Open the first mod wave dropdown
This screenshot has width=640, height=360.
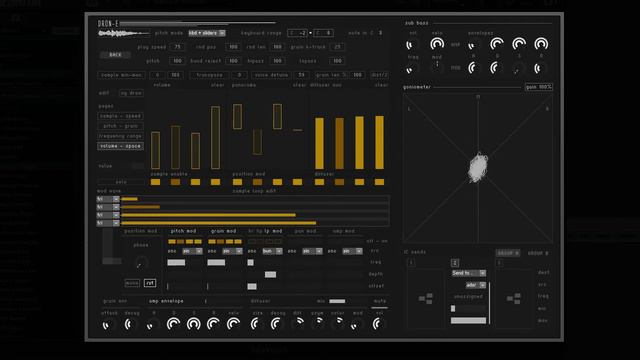(x=108, y=199)
